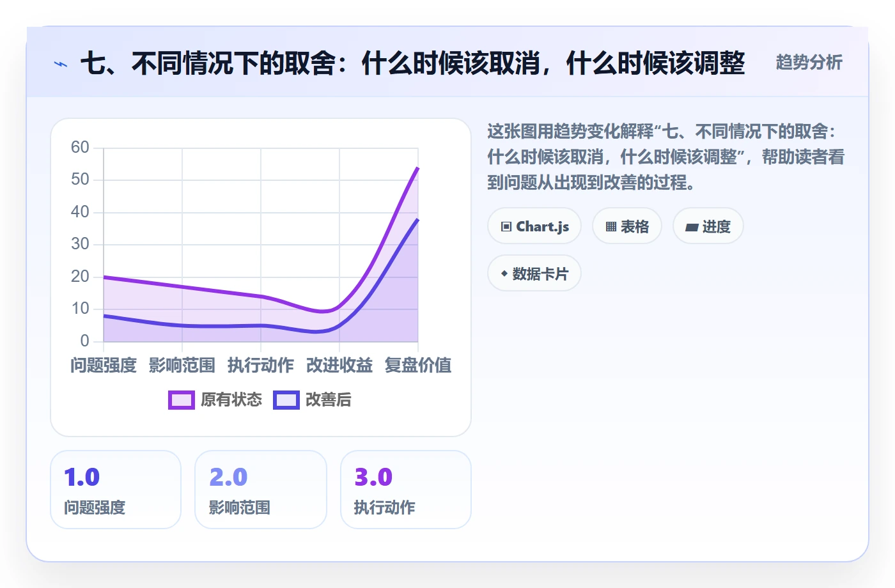This screenshot has width=895, height=588.
Task: Click the 执行动作 x-axis label
Action: (x=261, y=366)
